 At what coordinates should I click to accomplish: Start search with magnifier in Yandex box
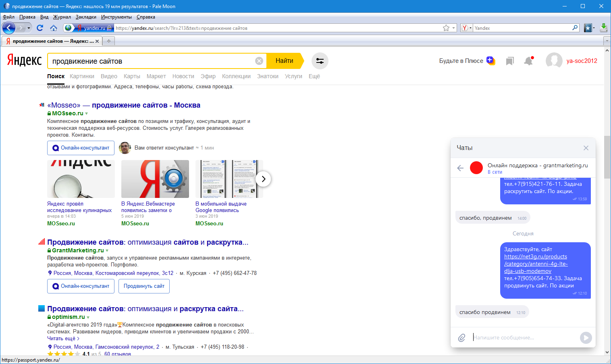coord(575,28)
